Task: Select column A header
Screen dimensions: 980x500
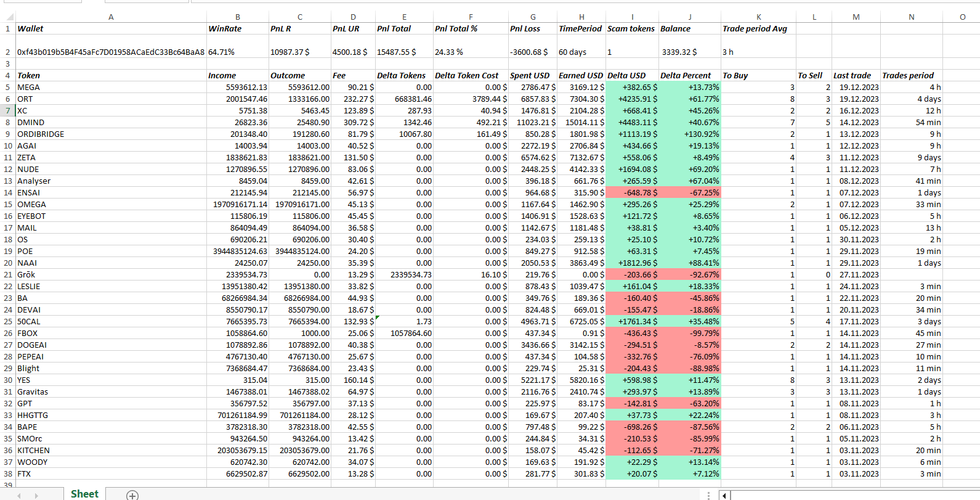Action: pos(111,17)
